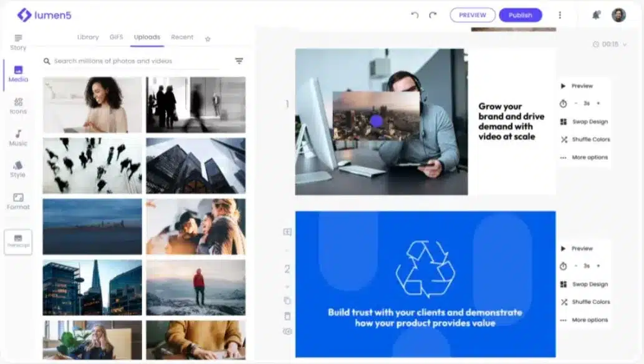Viewport: 644px width, 364px height.
Task: Open the three-dot overflow menu in header
Action: click(x=560, y=15)
